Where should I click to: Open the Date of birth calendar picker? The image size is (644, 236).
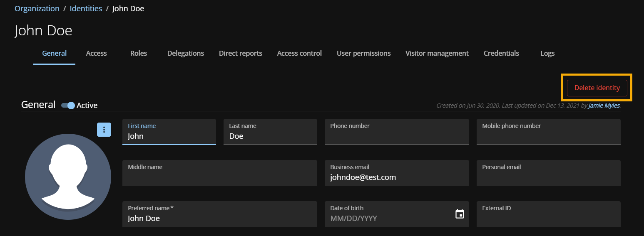(460, 214)
